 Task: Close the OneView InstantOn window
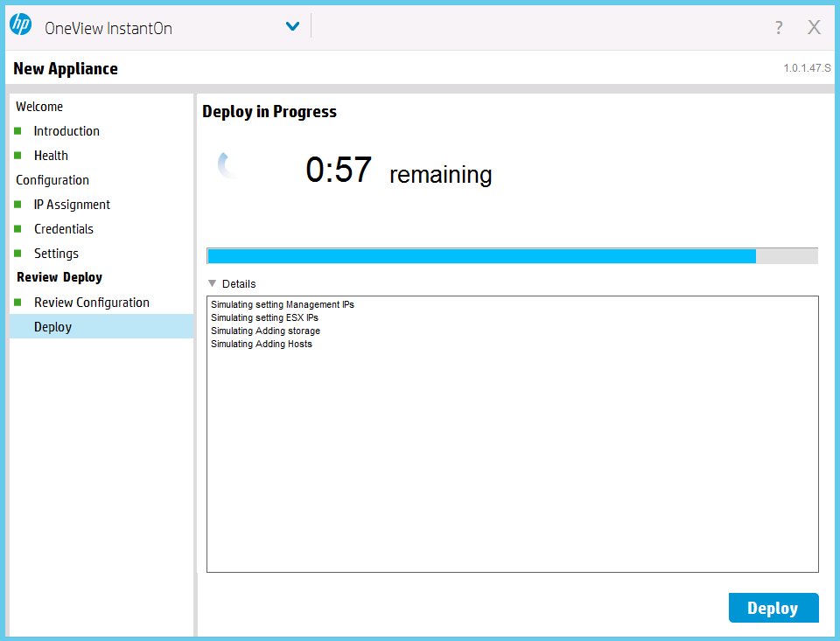[815, 27]
